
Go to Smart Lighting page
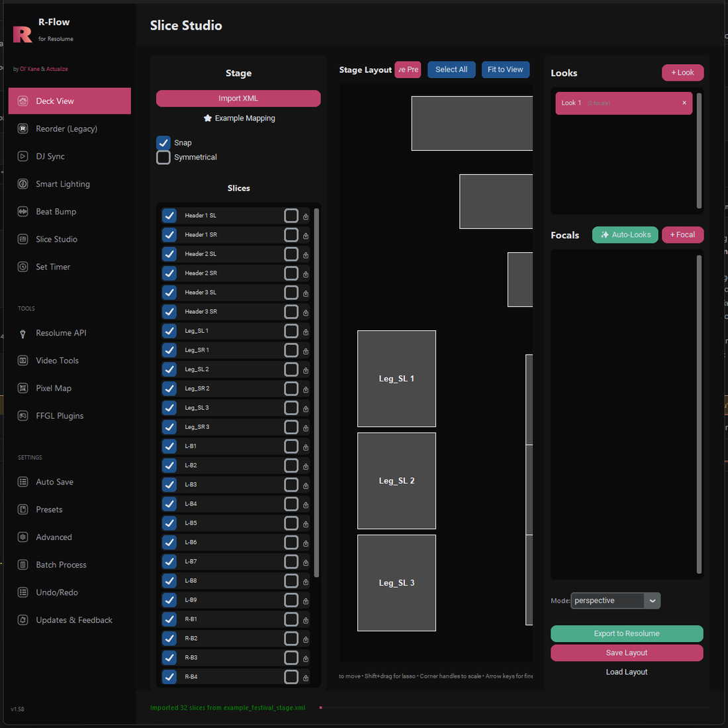tap(63, 184)
